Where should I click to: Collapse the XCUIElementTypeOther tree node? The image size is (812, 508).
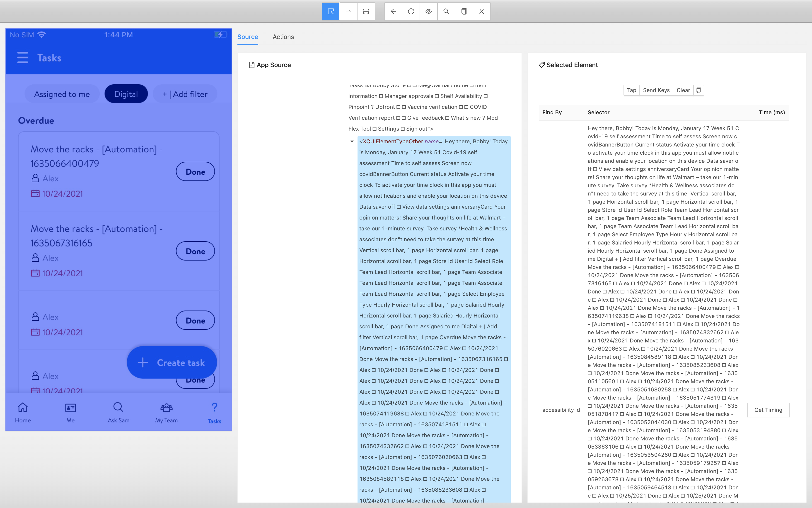pos(352,142)
